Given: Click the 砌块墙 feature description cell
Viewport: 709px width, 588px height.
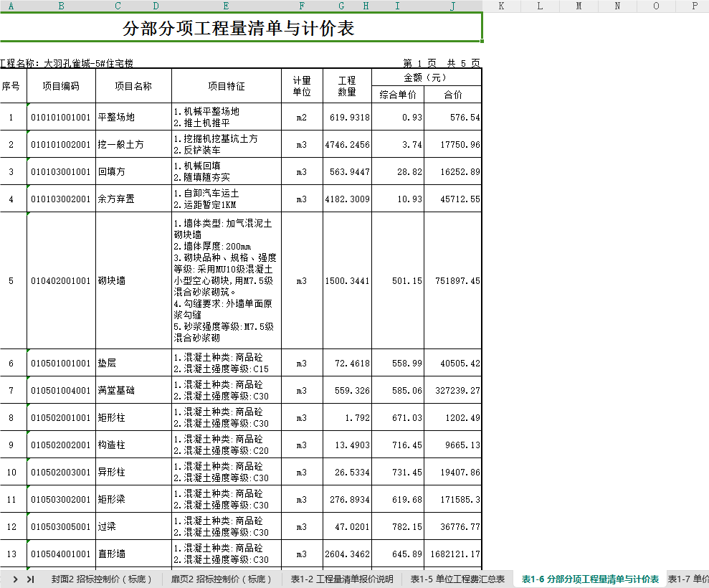Looking at the screenshot, I should [x=226, y=280].
